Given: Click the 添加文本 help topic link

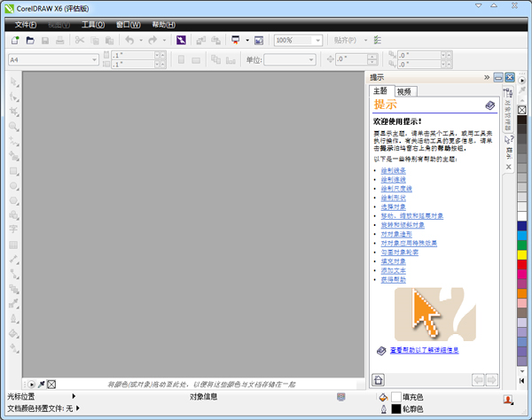Looking at the screenshot, I should coord(394,270).
